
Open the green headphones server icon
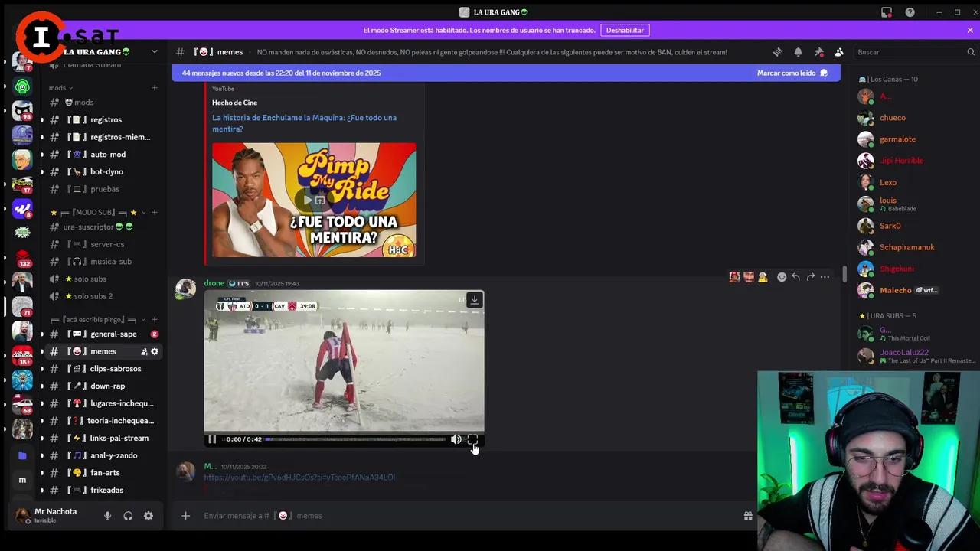[x=22, y=87]
